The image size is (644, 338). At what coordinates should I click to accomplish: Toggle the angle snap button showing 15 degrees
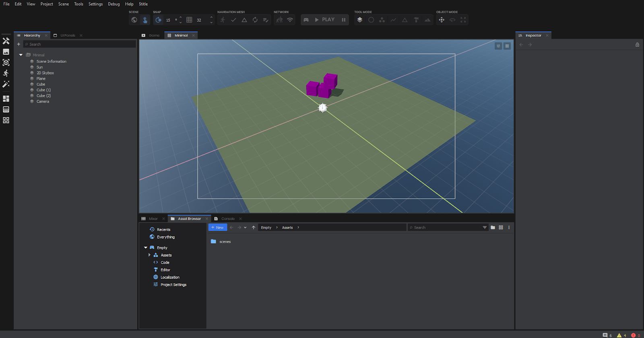coord(159,20)
